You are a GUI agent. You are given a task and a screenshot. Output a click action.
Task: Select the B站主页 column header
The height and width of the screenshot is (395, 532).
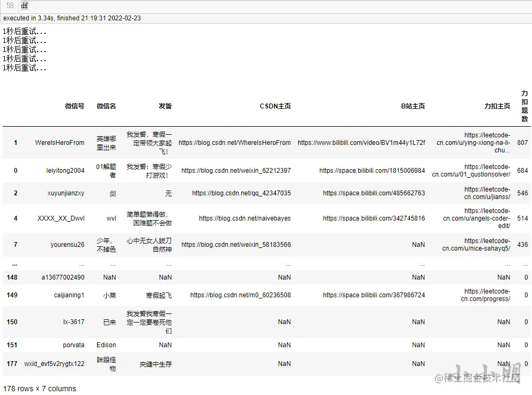(x=413, y=106)
